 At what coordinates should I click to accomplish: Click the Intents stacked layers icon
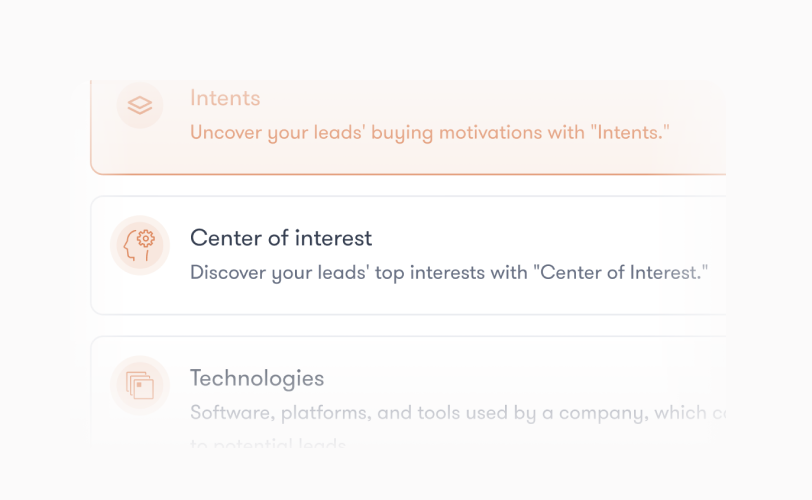click(x=140, y=105)
